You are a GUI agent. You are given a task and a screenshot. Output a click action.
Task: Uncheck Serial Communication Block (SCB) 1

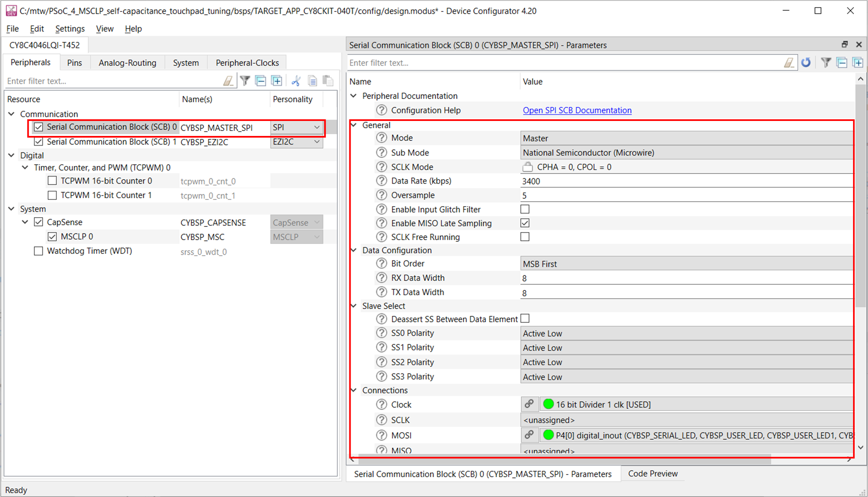pyautogui.click(x=38, y=142)
